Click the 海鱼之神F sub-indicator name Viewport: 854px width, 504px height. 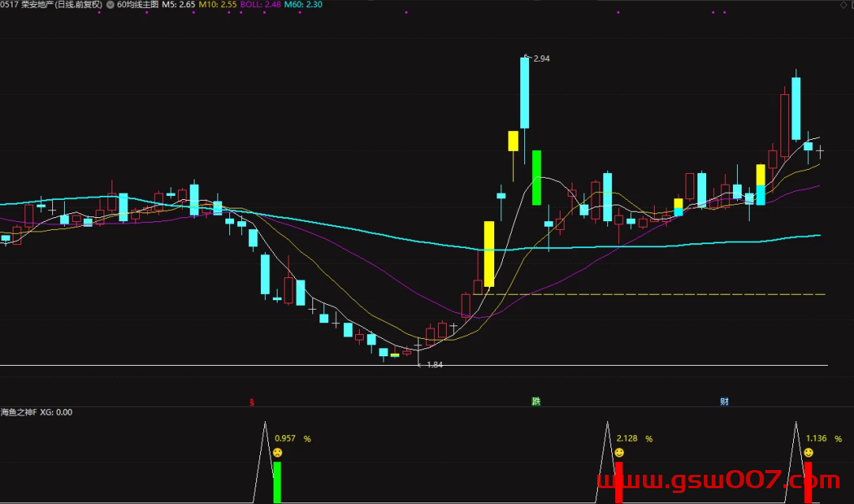pyautogui.click(x=18, y=412)
